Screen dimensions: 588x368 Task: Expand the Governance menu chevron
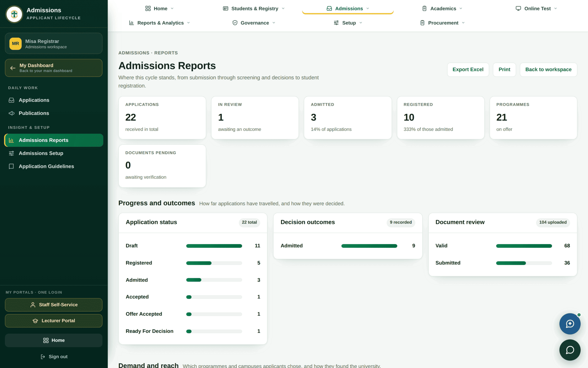tap(274, 23)
